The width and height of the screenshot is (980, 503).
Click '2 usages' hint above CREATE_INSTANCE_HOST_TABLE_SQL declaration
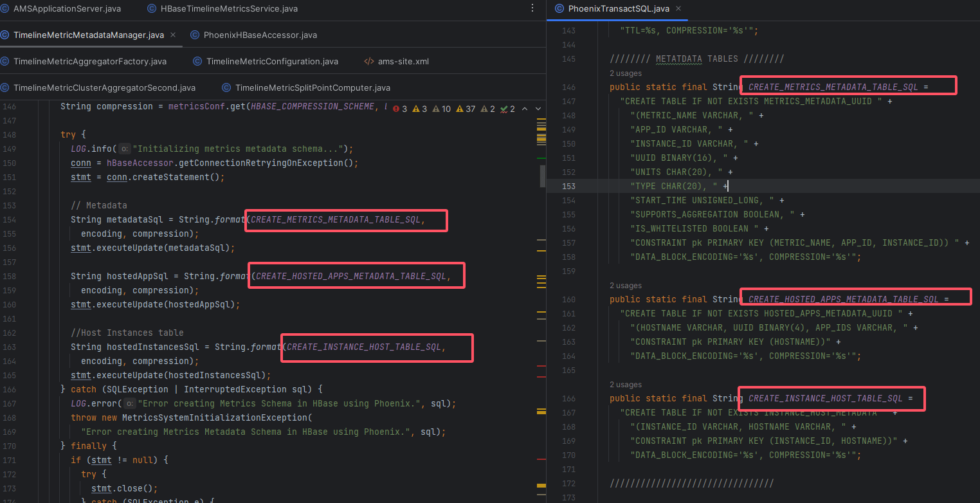[x=626, y=385]
